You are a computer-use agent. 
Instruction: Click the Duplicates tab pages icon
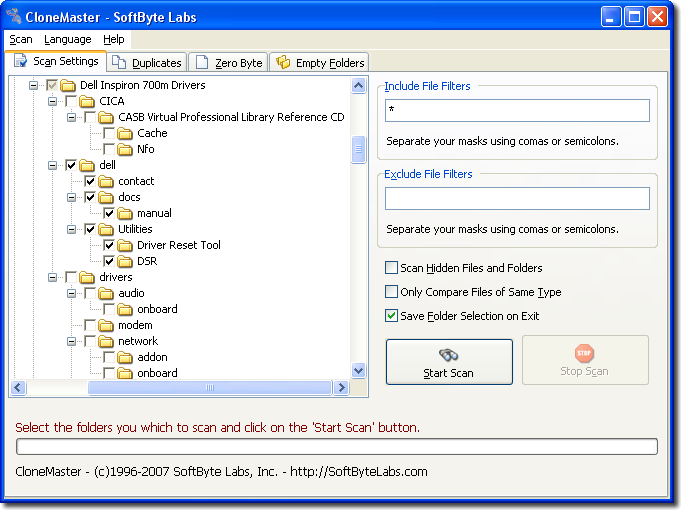click(119, 62)
